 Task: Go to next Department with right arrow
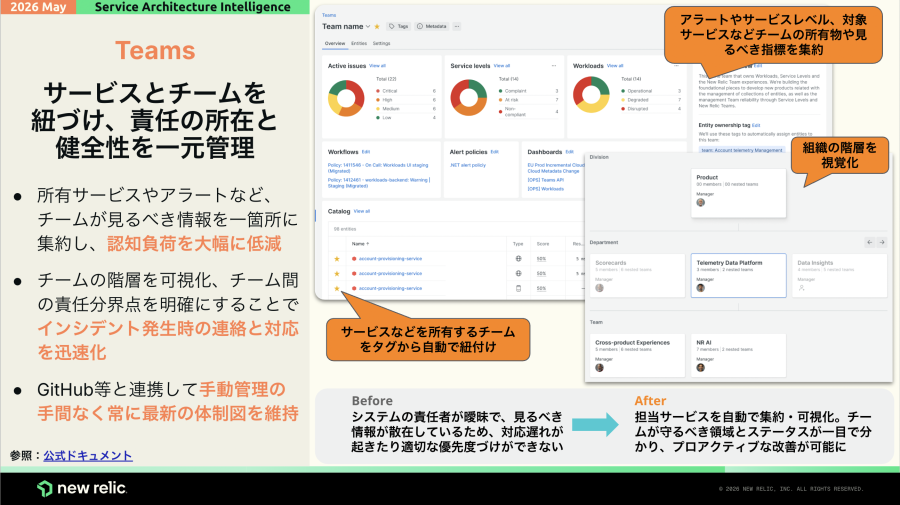pos(882,242)
